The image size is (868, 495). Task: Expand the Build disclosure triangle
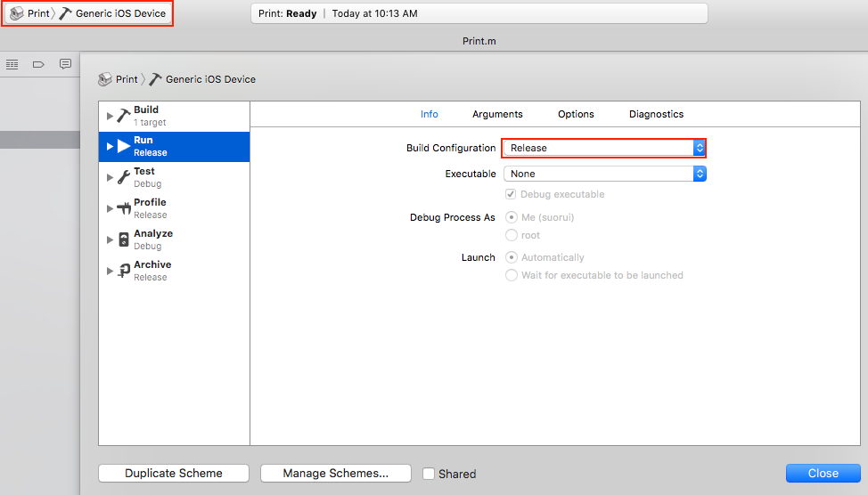pyautogui.click(x=110, y=116)
